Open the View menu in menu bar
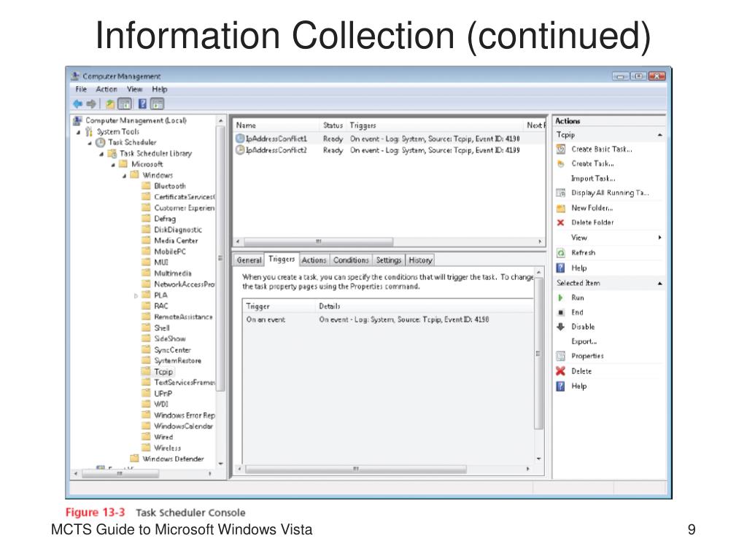This screenshot has width=747, height=560. tap(134, 89)
